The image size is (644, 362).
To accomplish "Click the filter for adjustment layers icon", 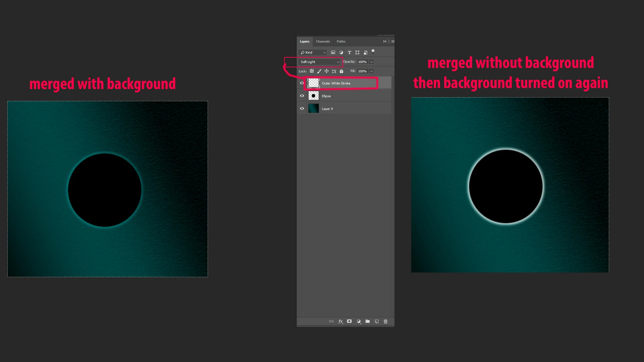I will (341, 52).
